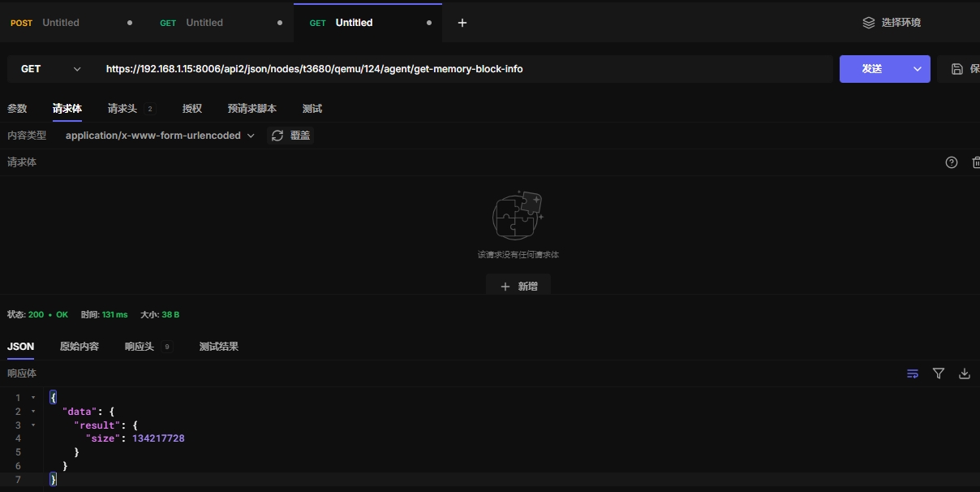Collapse the "result" node on line 3
980x492 pixels.
(33, 425)
